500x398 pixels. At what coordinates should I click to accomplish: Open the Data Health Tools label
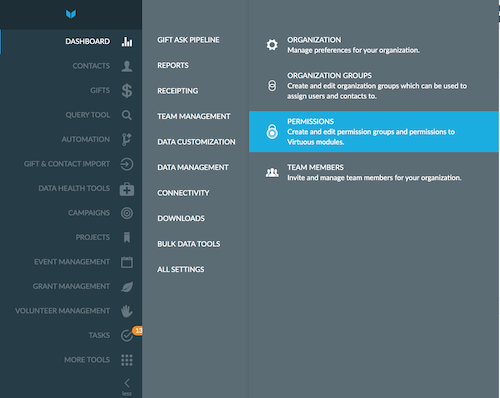click(x=74, y=188)
